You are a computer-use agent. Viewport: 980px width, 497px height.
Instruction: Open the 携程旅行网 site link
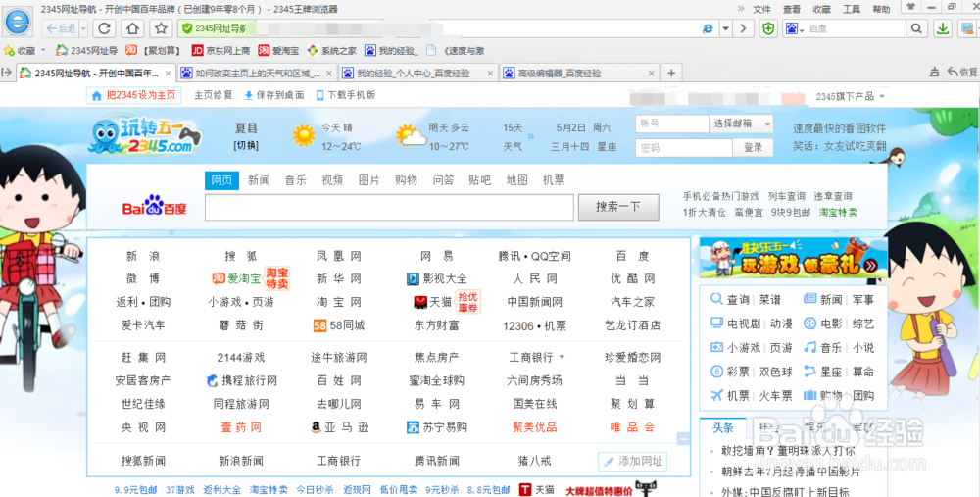[x=241, y=380]
